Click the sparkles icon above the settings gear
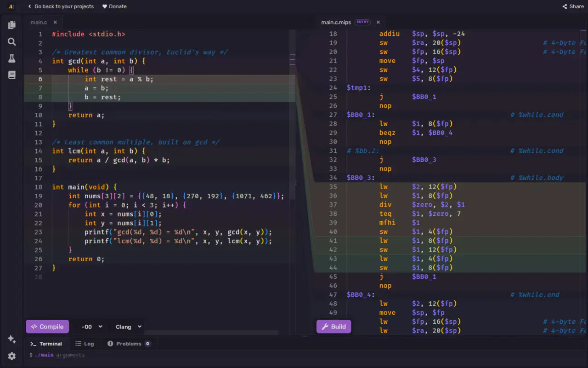588x368 pixels. (x=12, y=339)
